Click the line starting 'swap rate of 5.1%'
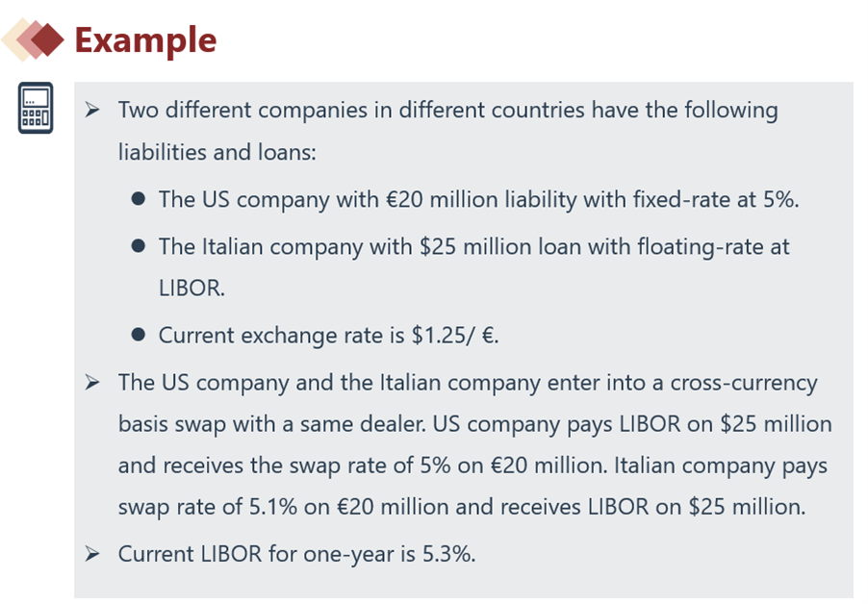This screenshot has height=604, width=868. coord(461,507)
